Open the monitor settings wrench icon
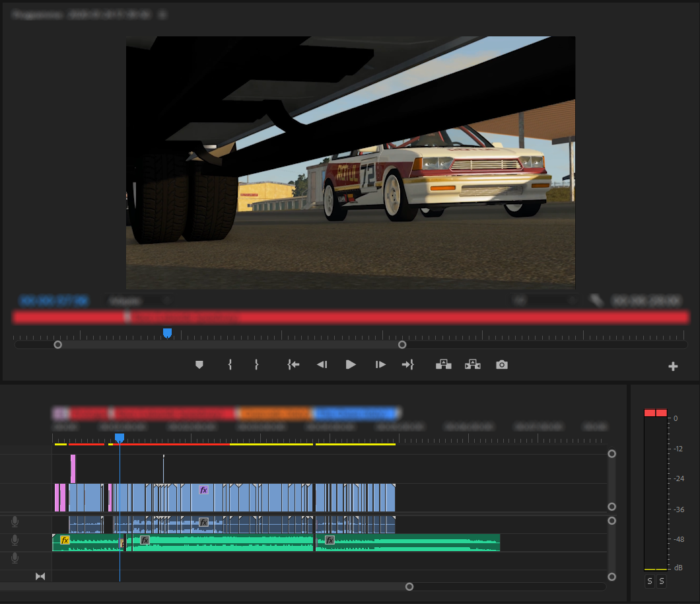 (x=596, y=301)
